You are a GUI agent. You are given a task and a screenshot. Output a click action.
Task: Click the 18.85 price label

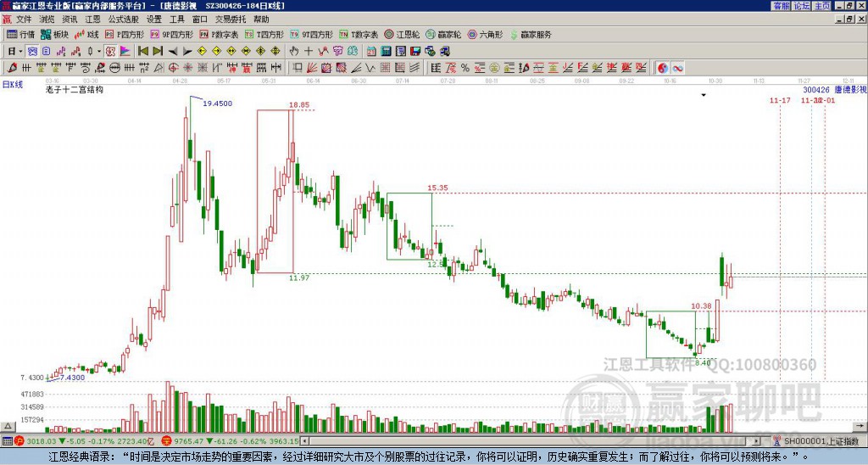coord(299,104)
